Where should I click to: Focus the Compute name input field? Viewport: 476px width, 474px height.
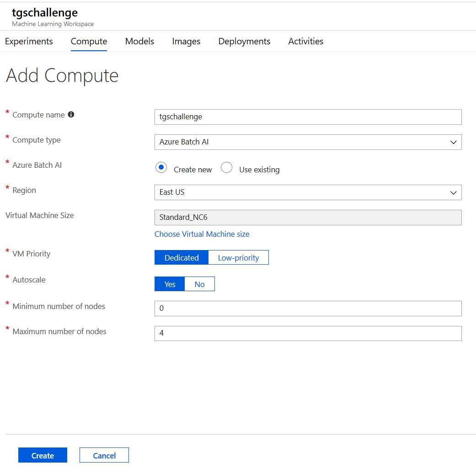308,117
